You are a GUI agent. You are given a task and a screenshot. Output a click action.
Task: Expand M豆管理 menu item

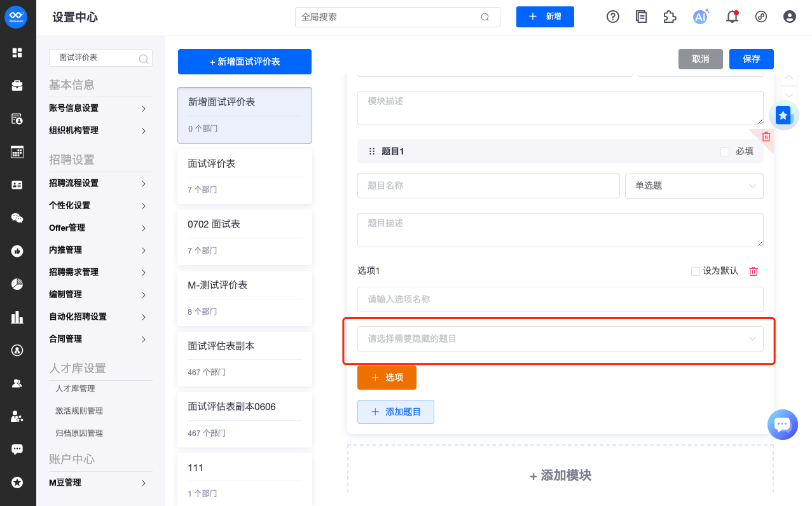[100, 482]
